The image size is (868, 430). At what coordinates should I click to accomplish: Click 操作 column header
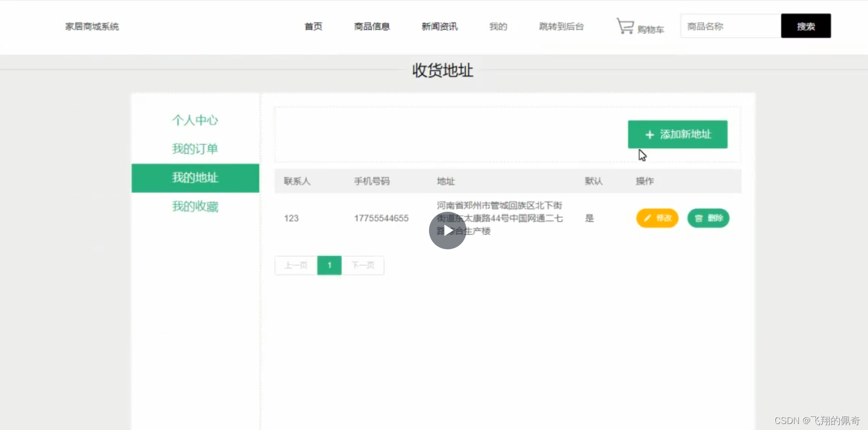[x=645, y=181]
